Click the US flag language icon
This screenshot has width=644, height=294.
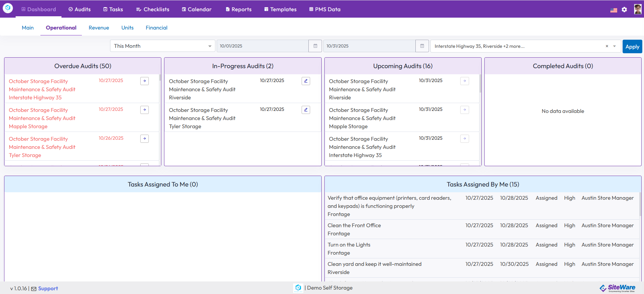point(613,10)
